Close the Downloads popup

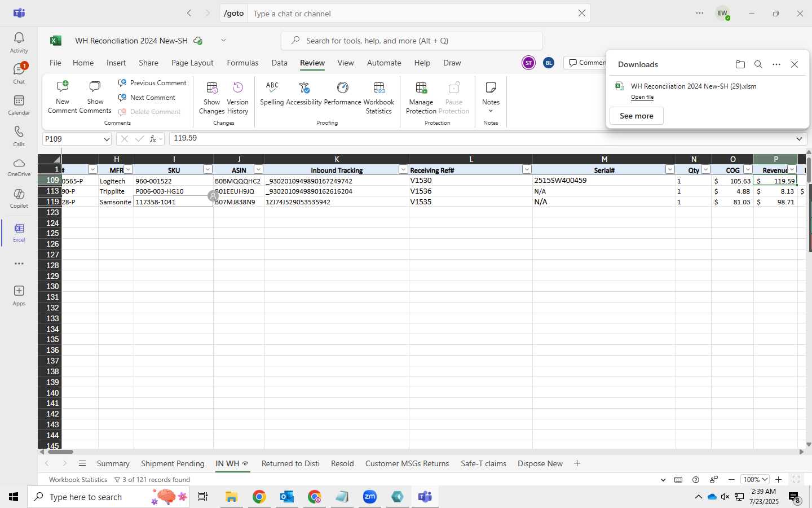point(795,64)
